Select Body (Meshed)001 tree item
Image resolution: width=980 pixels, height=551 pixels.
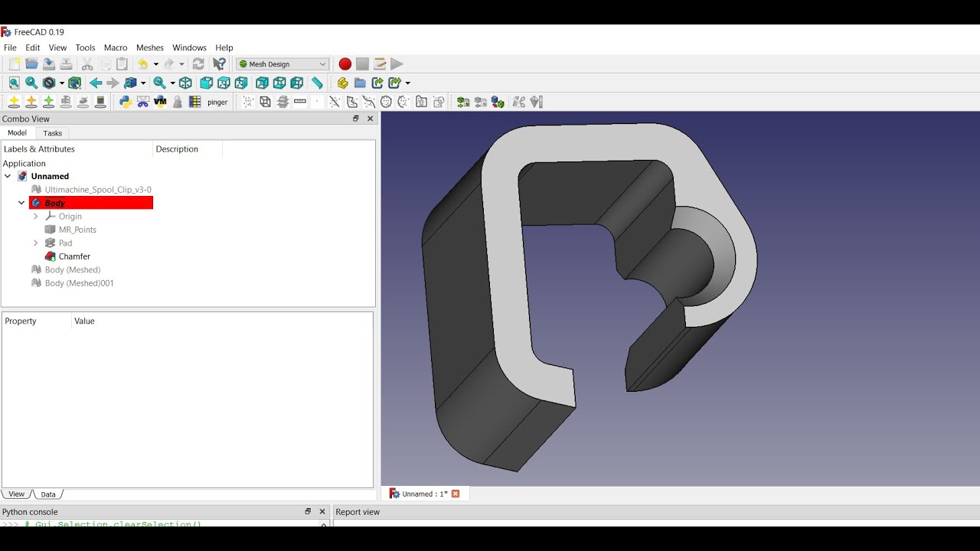pyautogui.click(x=79, y=283)
